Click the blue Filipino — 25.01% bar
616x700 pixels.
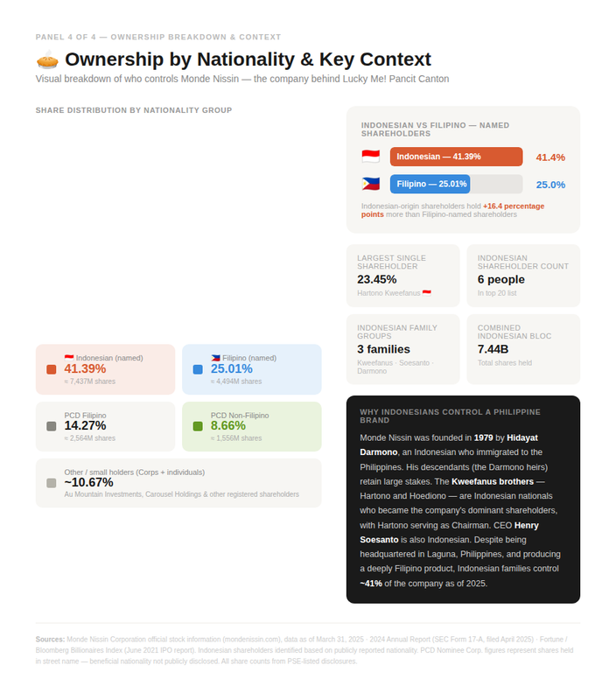430,184
